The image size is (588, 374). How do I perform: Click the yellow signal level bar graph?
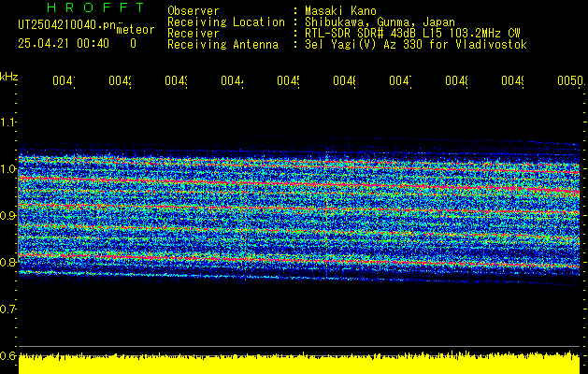click(299, 363)
